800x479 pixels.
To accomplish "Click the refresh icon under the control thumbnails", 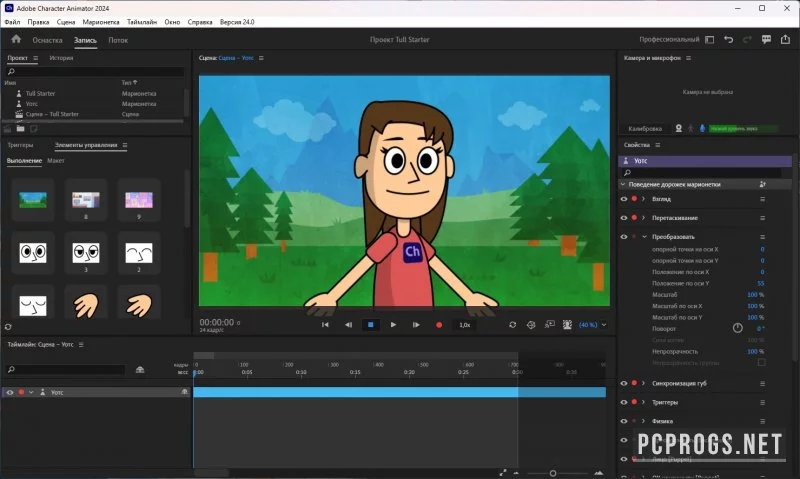I will pyautogui.click(x=8, y=327).
